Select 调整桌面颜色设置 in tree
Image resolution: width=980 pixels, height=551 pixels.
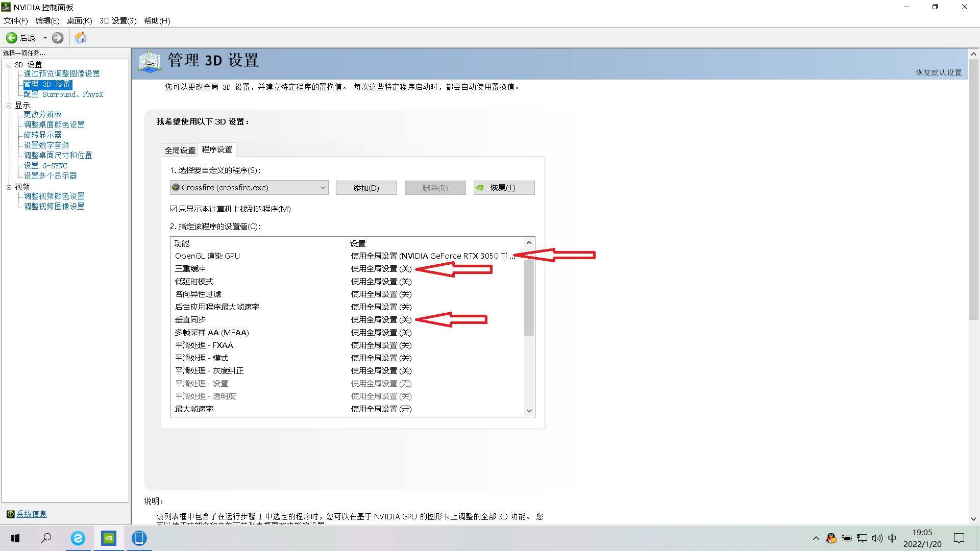click(x=54, y=125)
